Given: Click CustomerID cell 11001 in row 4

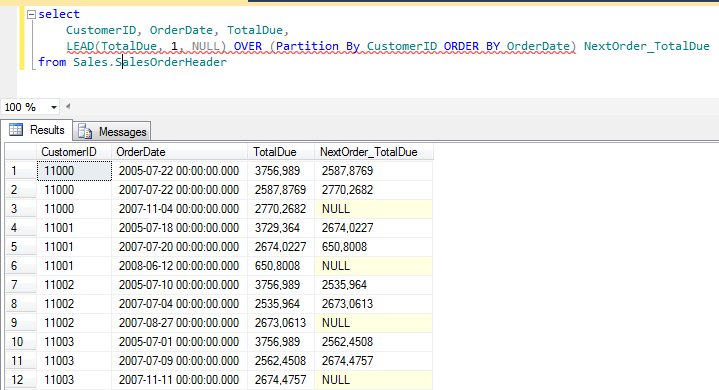Looking at the screenshot, I should coord(74,228).
